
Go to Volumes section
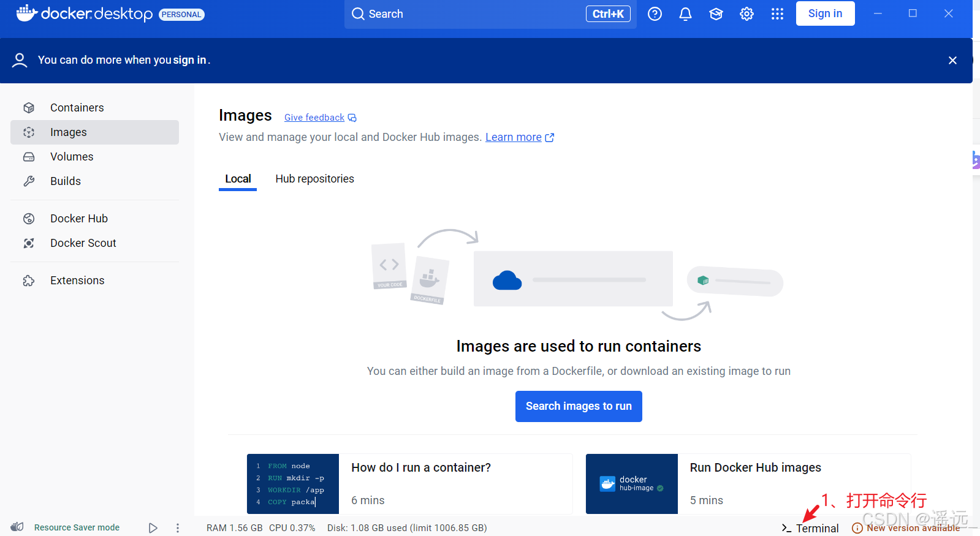94,157
